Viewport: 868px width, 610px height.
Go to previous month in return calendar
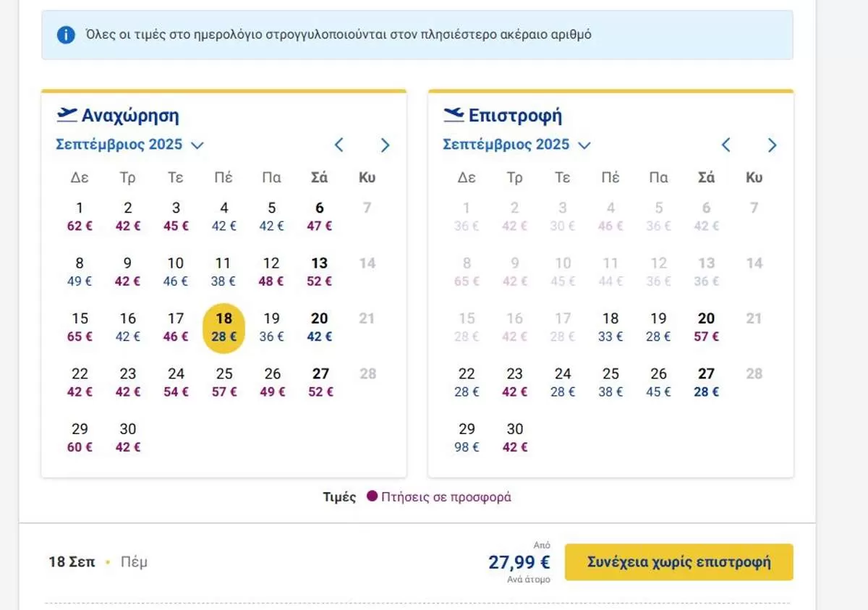(x=726, y=145)
